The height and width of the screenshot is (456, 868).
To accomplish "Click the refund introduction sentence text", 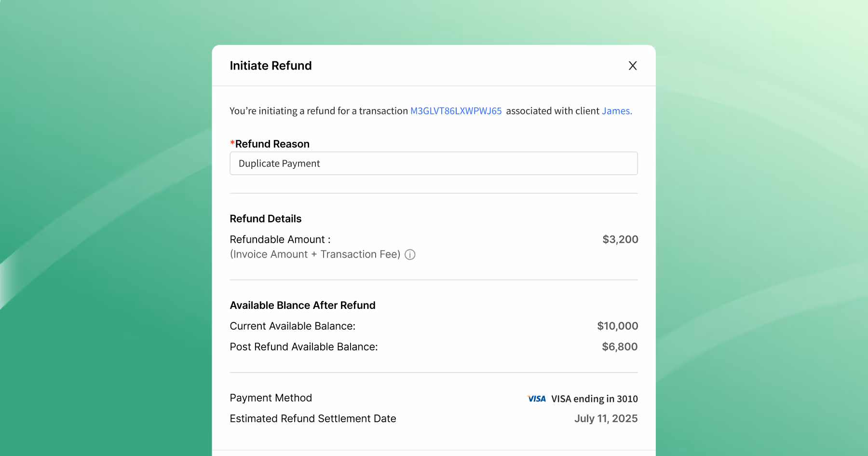I will (x=318, y=111).
